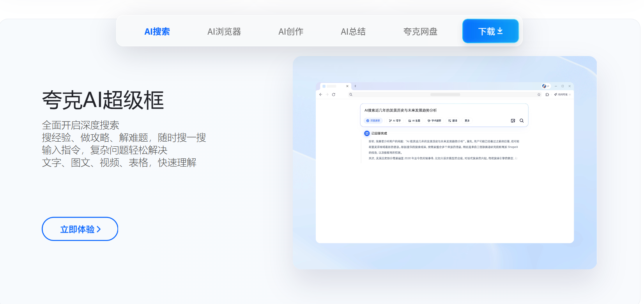The image size is (644, 304).
Task: Click the bookmark star in preview browser
Action: (x=539, y=95)
